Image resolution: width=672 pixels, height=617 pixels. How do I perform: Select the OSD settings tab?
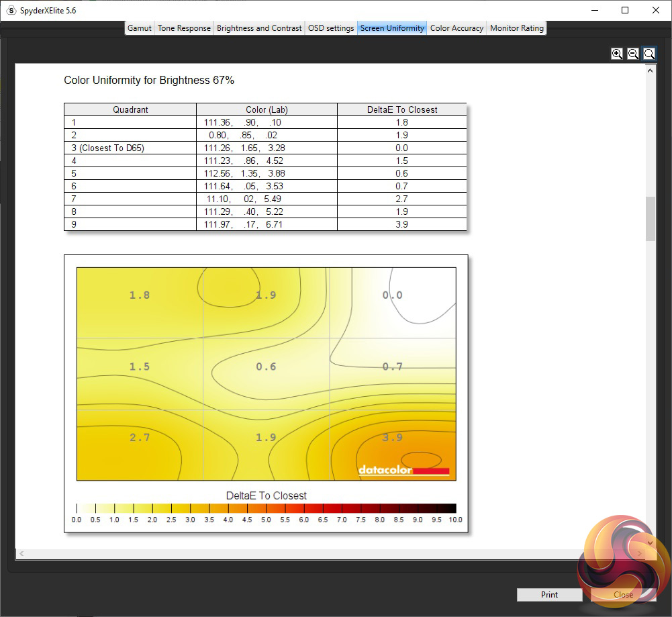(331, 28)
